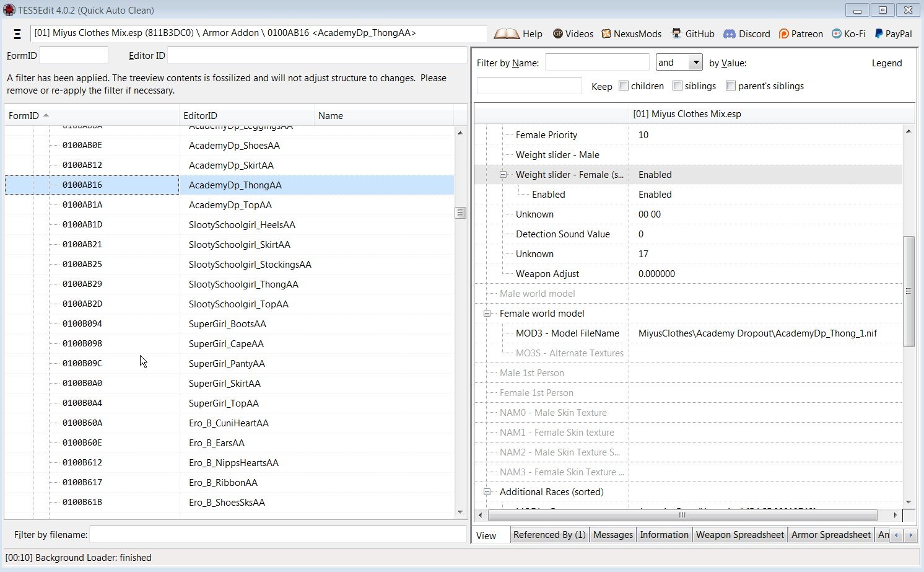Collapse Weight slider - Female node
924x572 pixels.
(503, 175)
